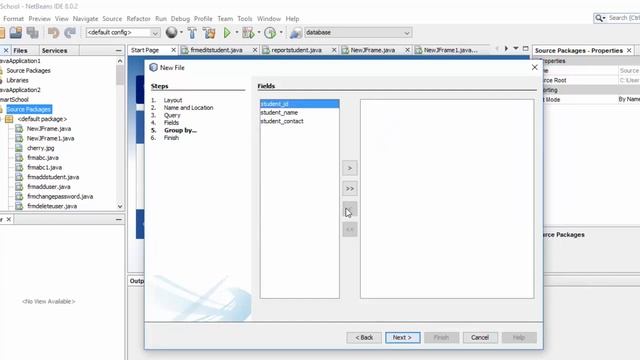This screenshot has width=640, height=360.
Task: Add selected field with > button
Action: click(350, 168)
